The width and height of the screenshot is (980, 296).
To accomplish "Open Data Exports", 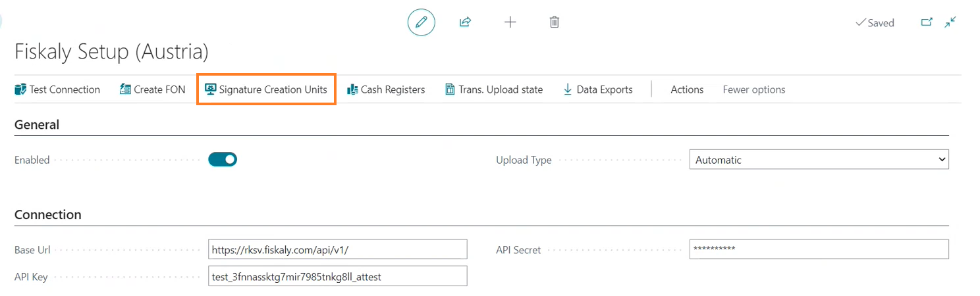I will (598, 89).
